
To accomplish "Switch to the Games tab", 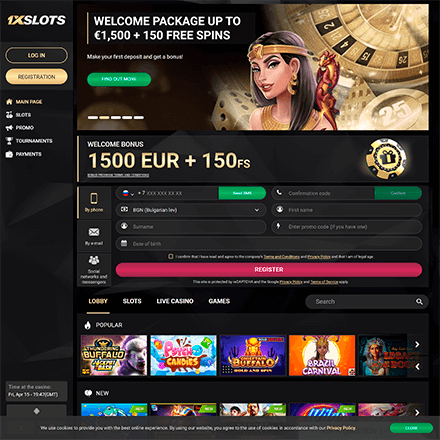I will pos(219,301).
